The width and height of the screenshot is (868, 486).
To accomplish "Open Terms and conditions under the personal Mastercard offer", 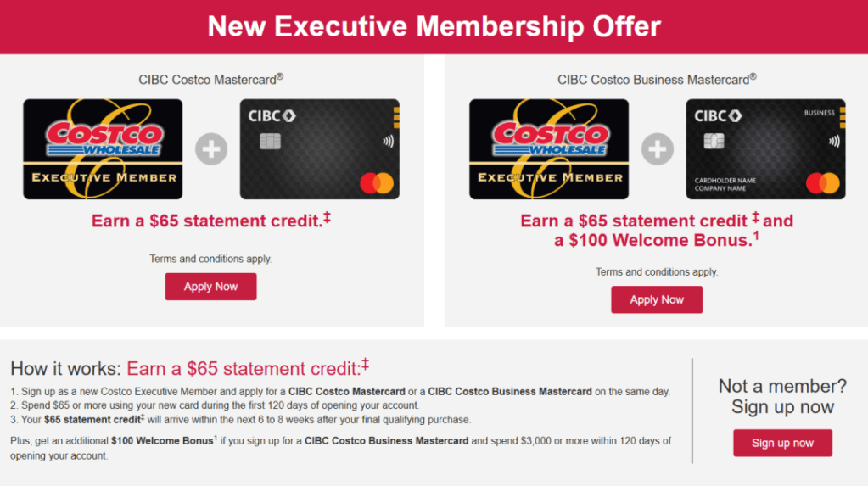I will pos(210,259).
